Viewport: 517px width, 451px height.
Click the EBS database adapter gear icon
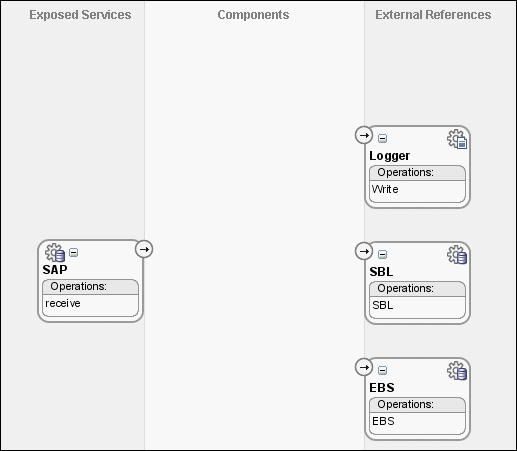click(x=457, y=371)
